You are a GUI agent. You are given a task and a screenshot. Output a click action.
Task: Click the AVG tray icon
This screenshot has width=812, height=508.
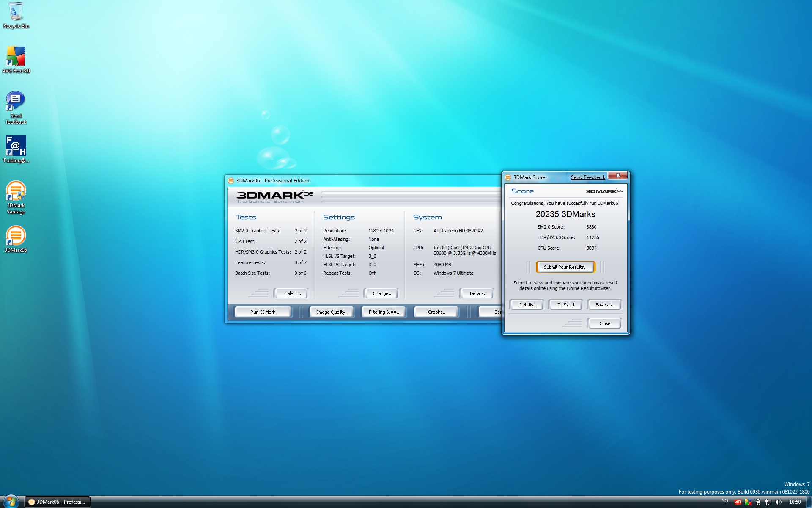pyautogui.click(x=748, y=502)
